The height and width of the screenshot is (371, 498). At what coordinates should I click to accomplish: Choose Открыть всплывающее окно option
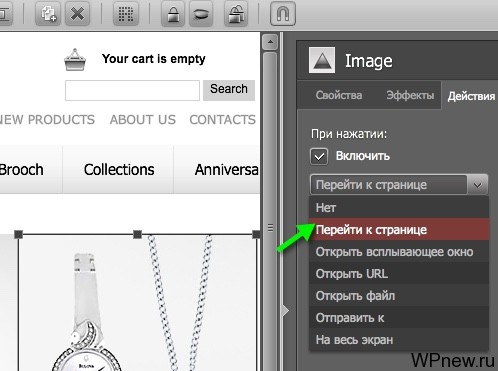[x=399, y=252]
